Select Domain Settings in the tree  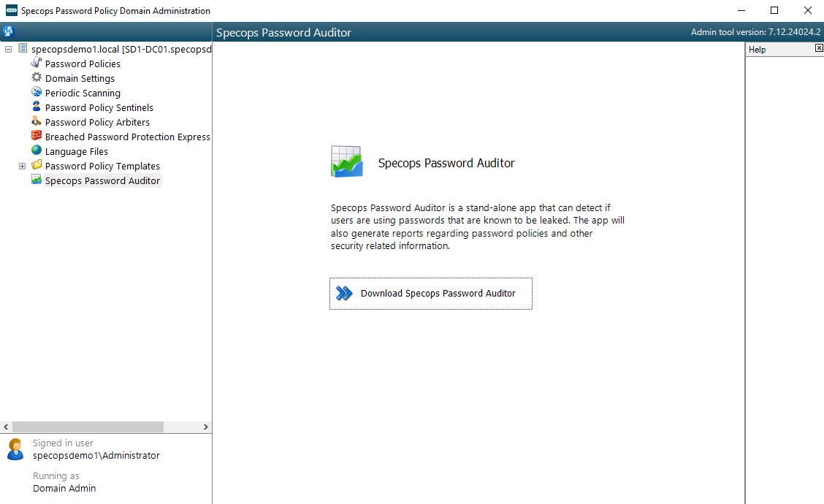(80, 78)
